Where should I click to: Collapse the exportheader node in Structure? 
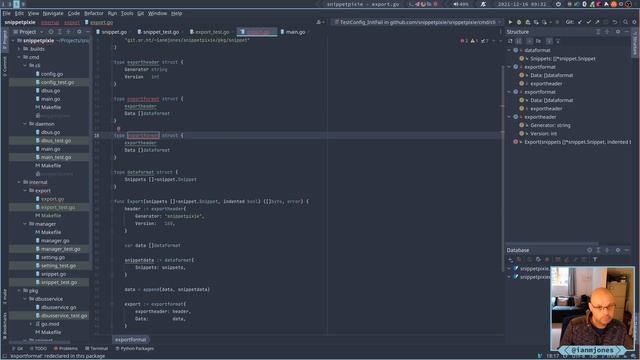509,117
